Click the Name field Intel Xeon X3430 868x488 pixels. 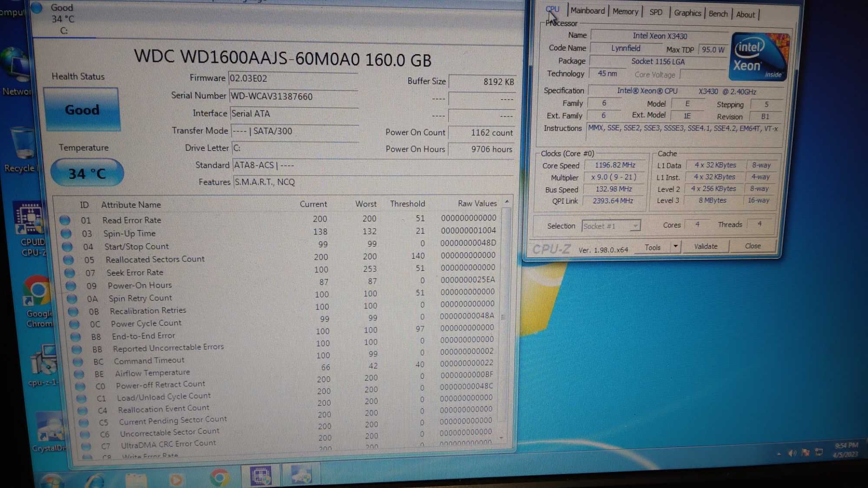[659, 36]
